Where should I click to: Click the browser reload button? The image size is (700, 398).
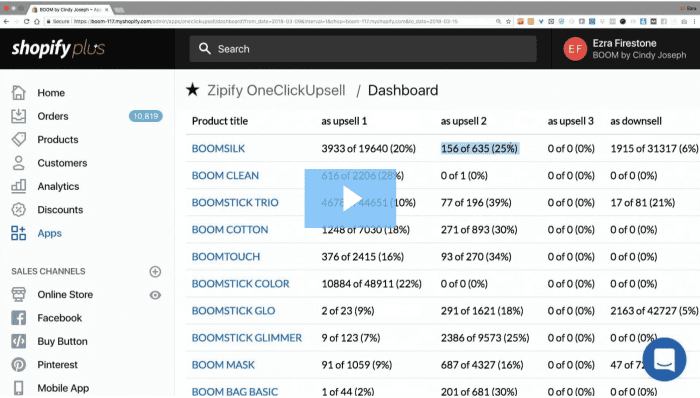click(x=26, y=21)
